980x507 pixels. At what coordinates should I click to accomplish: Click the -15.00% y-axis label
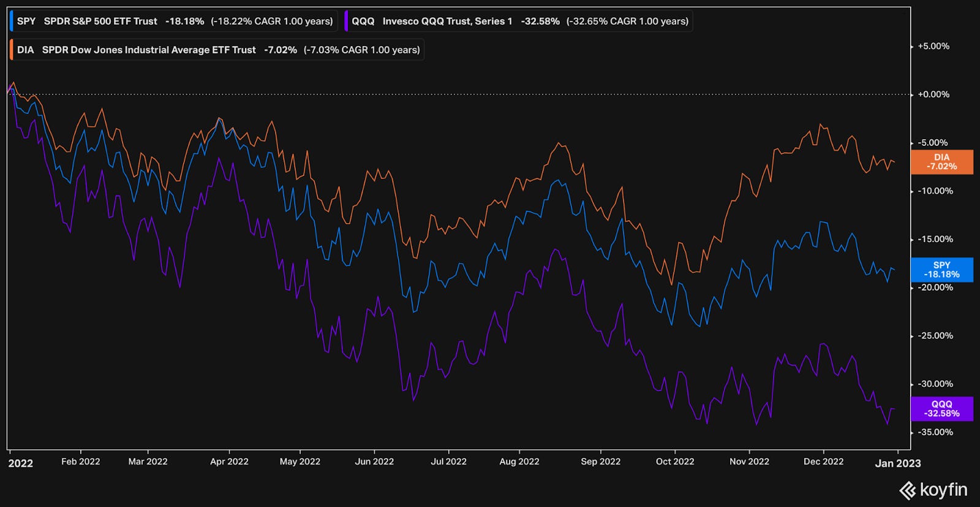(935, 239)
